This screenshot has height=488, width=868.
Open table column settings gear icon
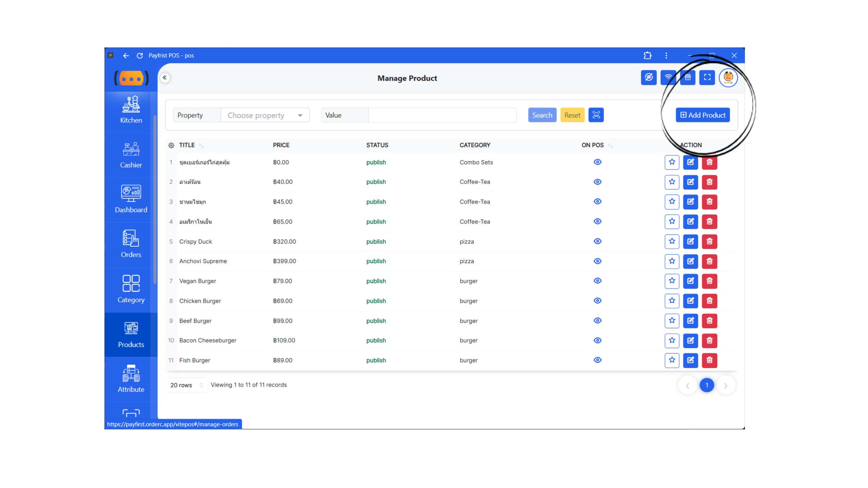tap(171, 145)
